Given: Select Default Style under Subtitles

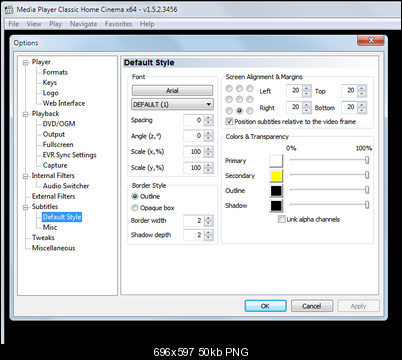Looking at the screenshot, I should pyautogui.click(x=62, y=217).
